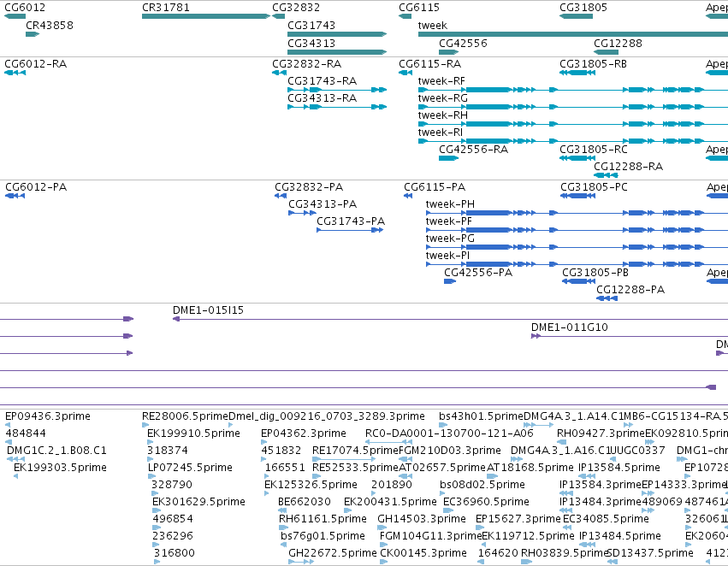Screen dimensions: 728x566
Task: Select EST EK199303.5prime
Action: pyautogui.click(x=61, y=468)
